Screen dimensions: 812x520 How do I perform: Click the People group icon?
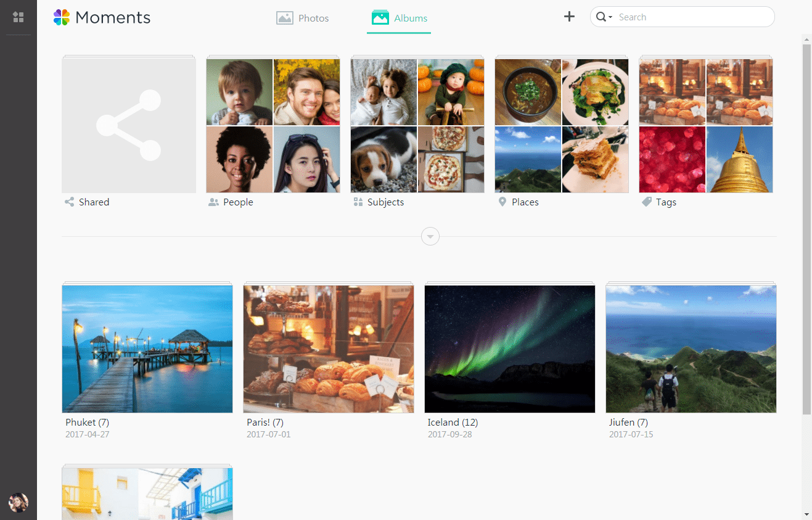214,202
